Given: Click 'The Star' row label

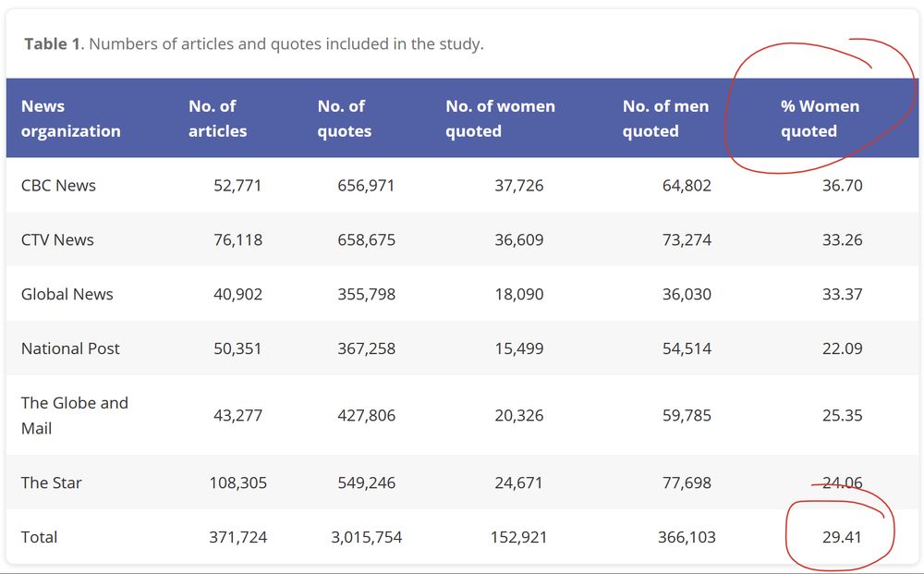Looking at the screenshot, I should [51, 482].
